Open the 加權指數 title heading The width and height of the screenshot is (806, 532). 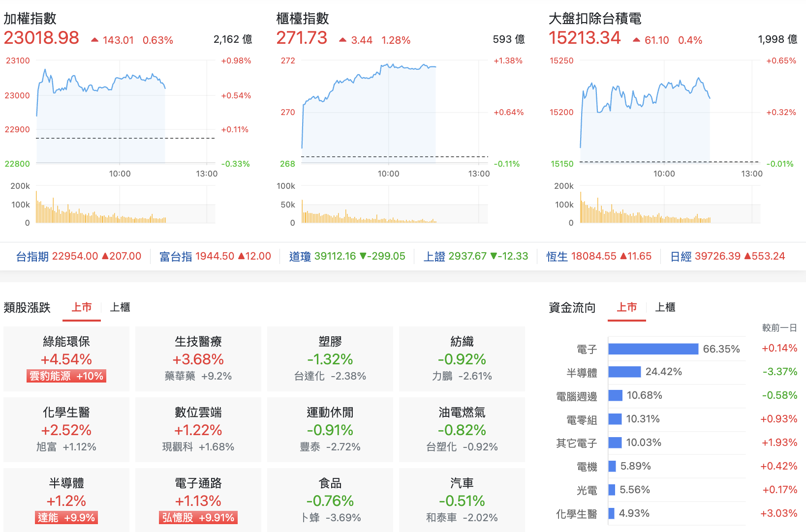[30, 19]
